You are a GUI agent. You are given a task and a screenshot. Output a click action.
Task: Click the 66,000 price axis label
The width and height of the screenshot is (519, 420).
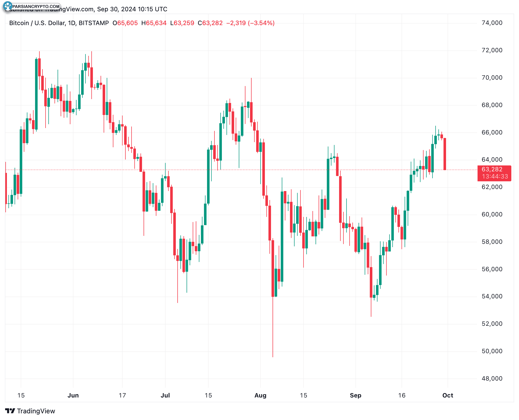point(492,132)
